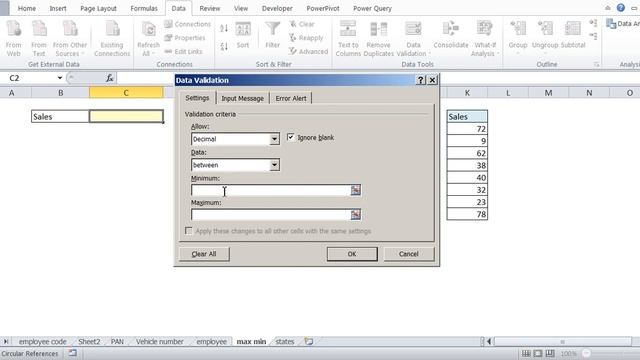
Task: Click Minimum field range selector icon
Action: point(356,190)
